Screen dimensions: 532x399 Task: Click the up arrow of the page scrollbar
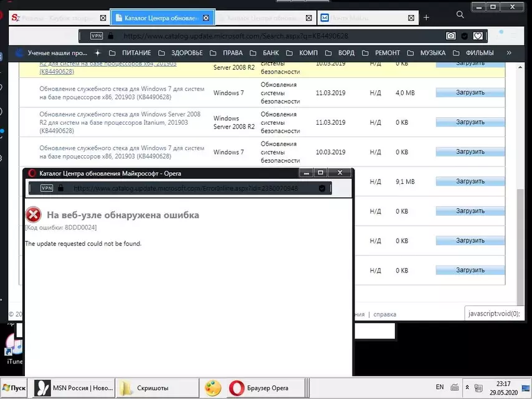pos(520,67)
